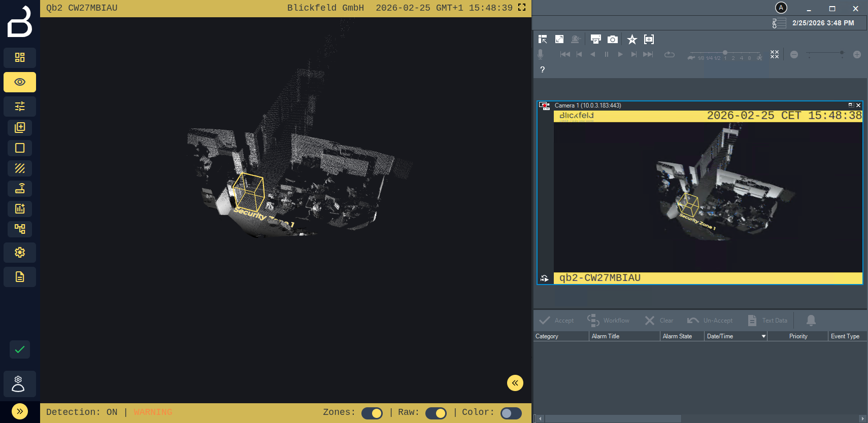The width and height of the screenshot is (868, 423).
Task: Toggle the Raw switch
Action: click(x=436, y=413)
